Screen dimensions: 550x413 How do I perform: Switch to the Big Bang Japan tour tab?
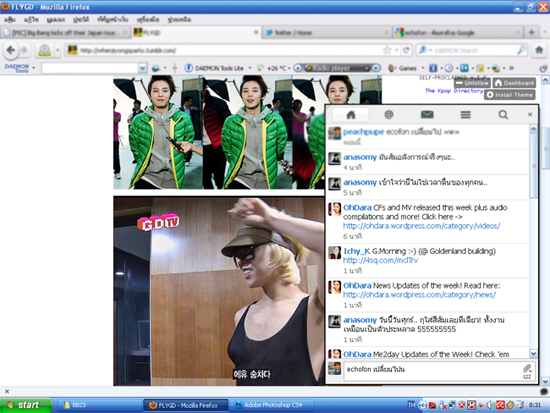66,33
